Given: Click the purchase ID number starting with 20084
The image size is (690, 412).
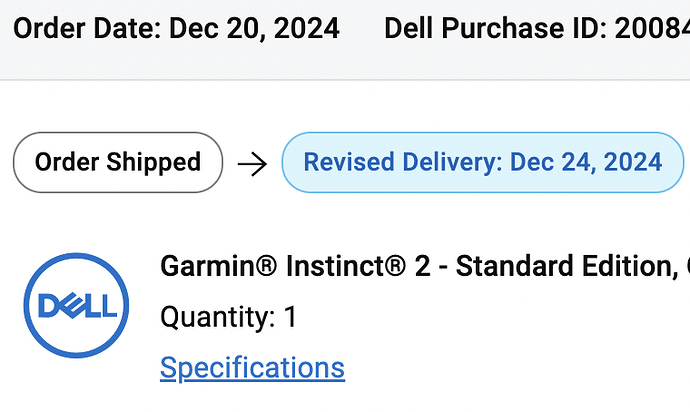Looking at the screenshot, I should click(652, 29).
